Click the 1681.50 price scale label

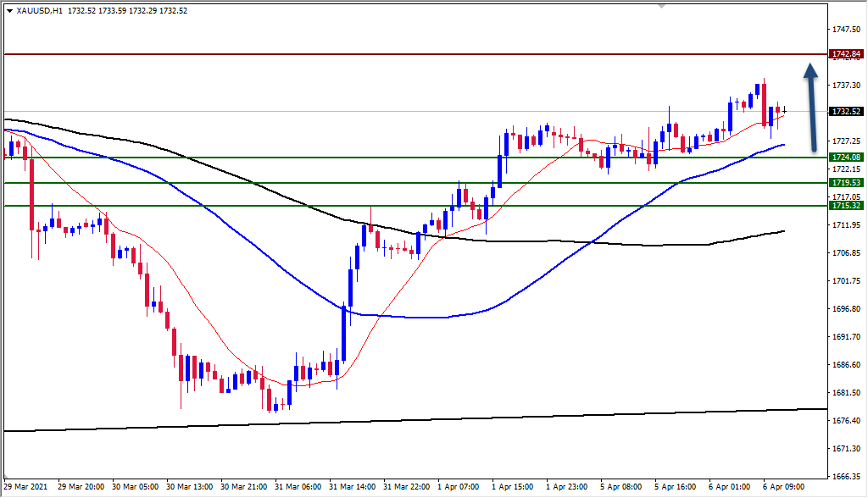click(x=847, y=393)
